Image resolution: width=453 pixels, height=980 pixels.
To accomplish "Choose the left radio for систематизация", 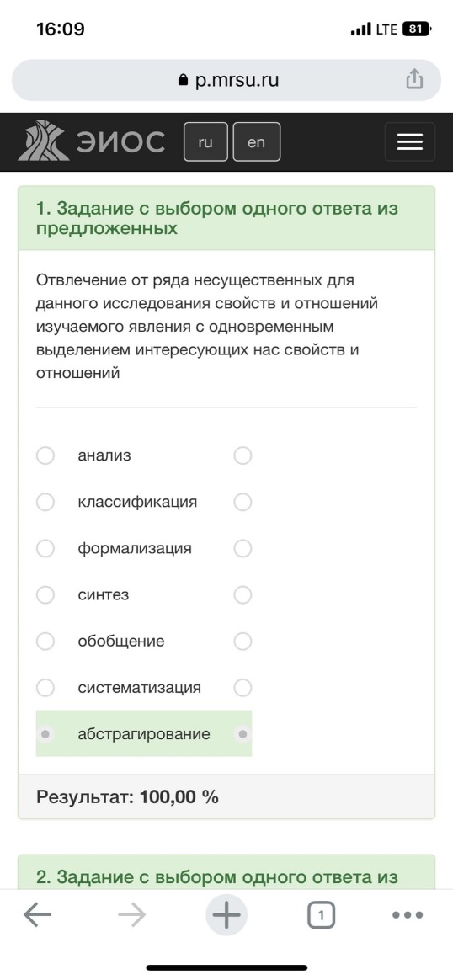I will coord(45,688).
